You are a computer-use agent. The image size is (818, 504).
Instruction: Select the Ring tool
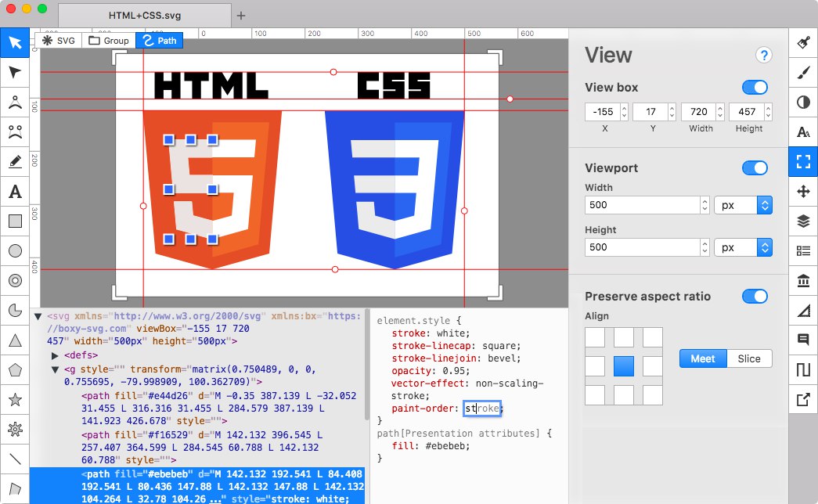pos(15,281)
